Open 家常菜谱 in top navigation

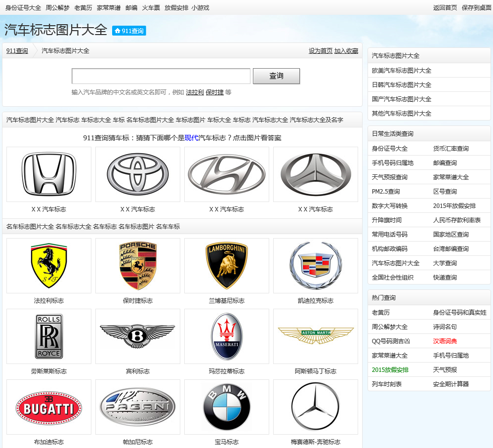109,8
